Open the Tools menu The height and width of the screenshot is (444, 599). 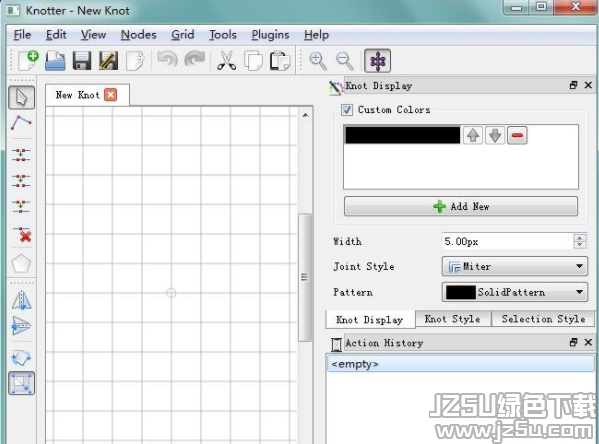[223, 35]
